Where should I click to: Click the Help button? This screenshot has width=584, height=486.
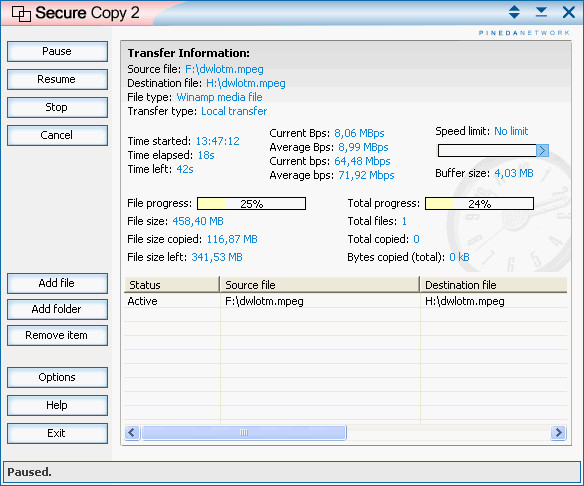click(x=57, y=405)
